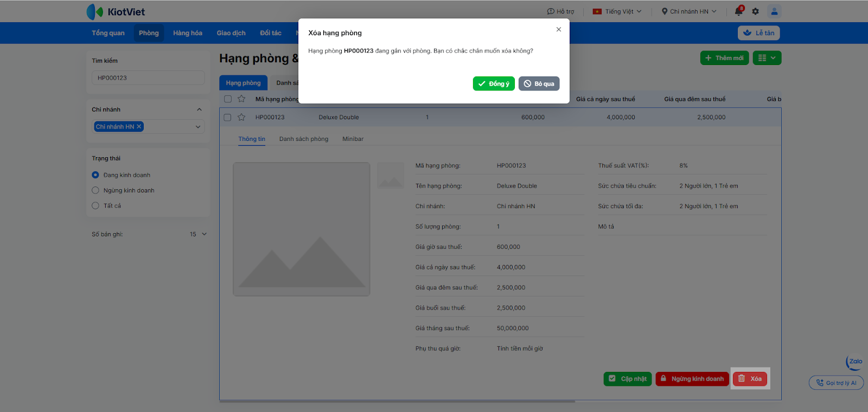Expand the branch filter dropdown arrow
Viewport: 868px width, 412px height.
198,127
